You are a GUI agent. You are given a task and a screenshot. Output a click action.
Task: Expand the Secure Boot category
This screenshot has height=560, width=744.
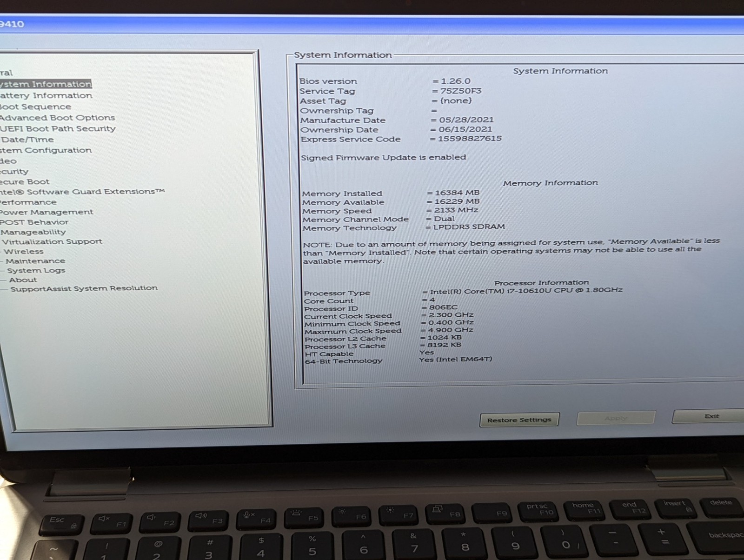click(x=25, y=182)
